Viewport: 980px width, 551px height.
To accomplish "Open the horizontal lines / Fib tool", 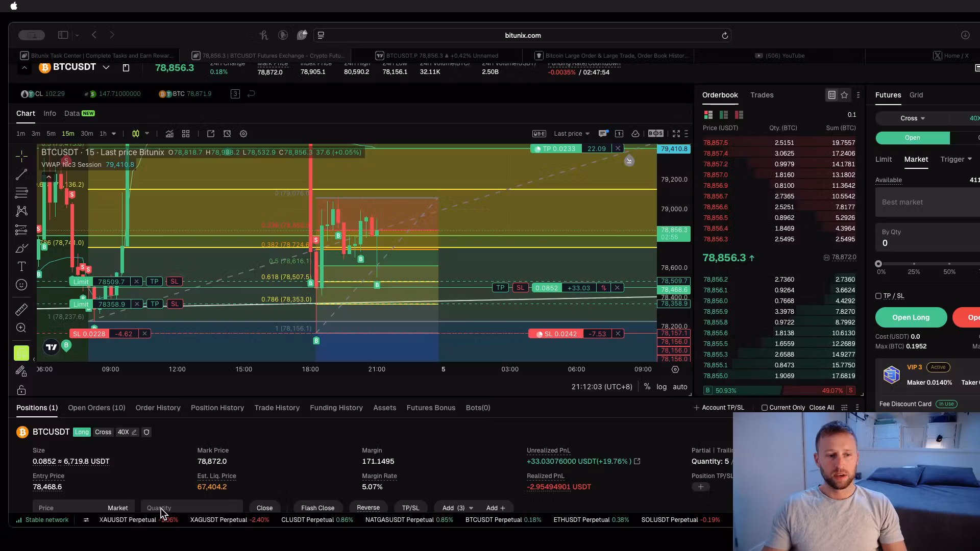I will pyautogui.click(x=21, y=193).
